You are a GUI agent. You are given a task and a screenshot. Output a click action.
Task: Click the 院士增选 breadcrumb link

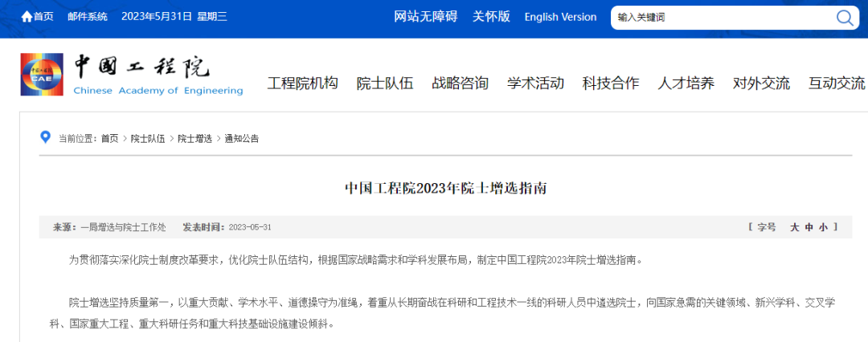[x=194, y=139]
